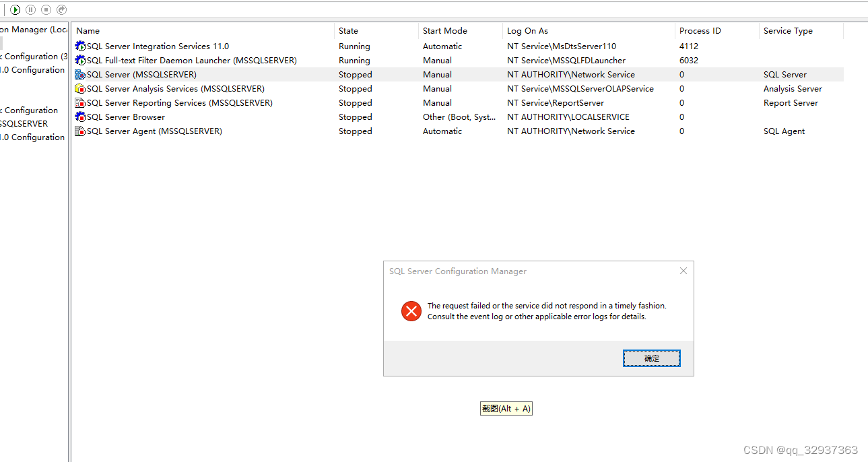Click the red error icon in dialog
Image resolution: width=868 pixels, height=462 pixels.
411,311
